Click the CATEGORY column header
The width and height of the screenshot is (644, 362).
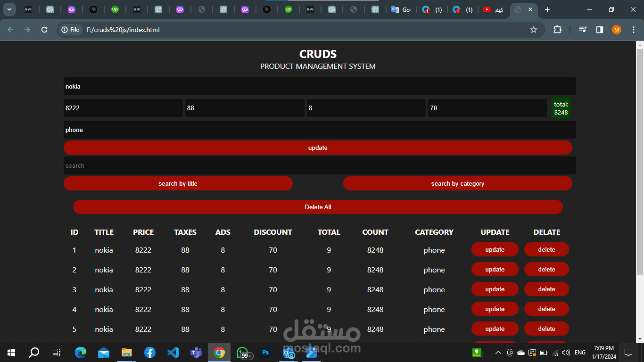coord(434,232)
